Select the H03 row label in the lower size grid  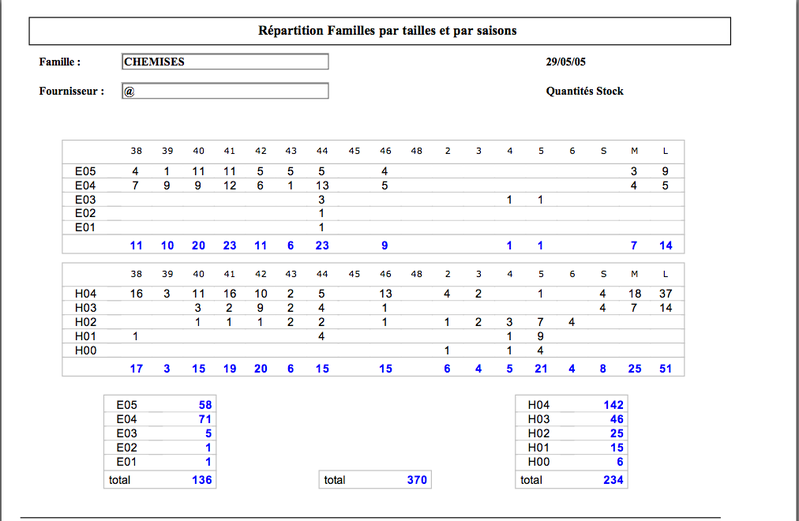pos(85,308)
